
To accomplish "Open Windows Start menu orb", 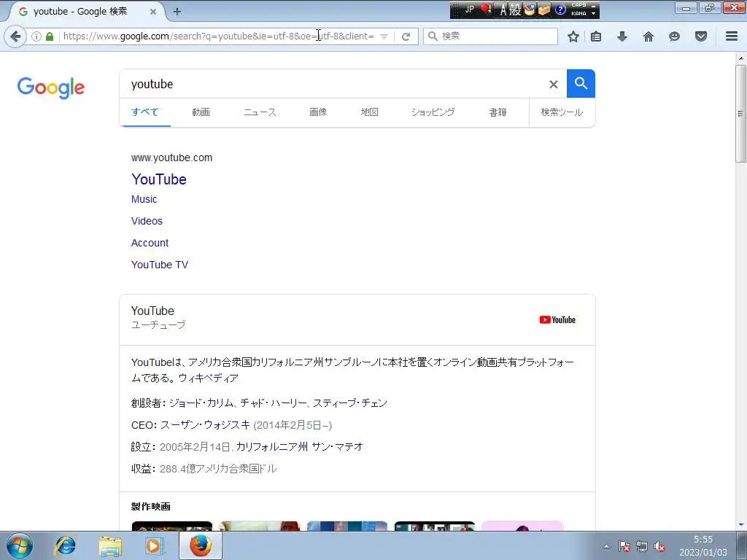I will pos(20,545).
